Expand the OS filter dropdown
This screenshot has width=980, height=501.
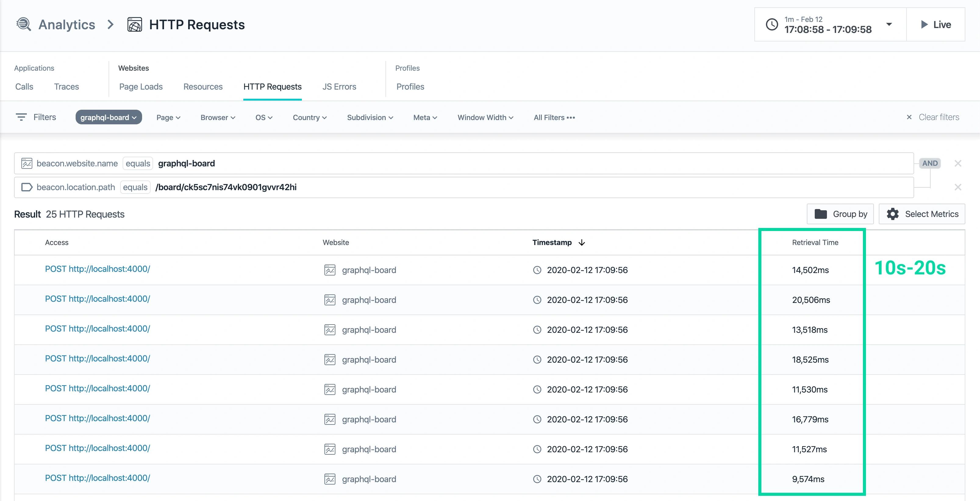click(264, 117)
